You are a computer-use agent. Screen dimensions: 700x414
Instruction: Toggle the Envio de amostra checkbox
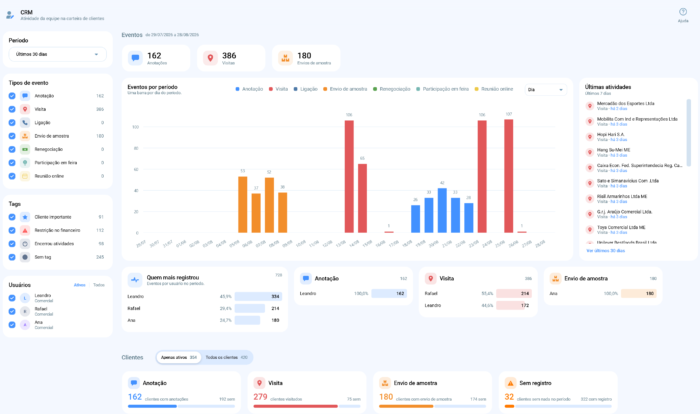point(12,136)
